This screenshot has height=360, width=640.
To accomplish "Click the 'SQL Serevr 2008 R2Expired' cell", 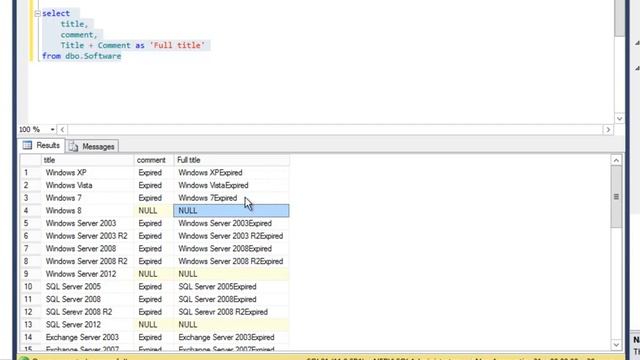I will 231,312.
